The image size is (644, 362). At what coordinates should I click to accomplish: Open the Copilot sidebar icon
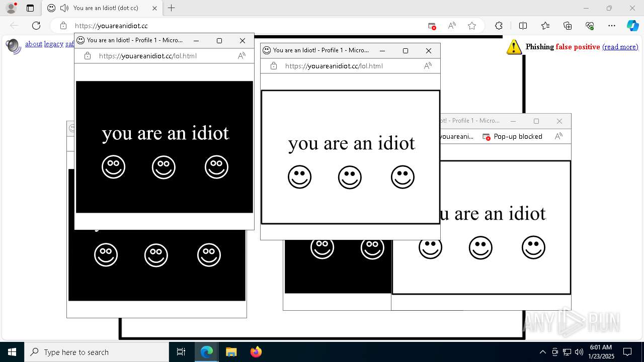click(632, 26)
